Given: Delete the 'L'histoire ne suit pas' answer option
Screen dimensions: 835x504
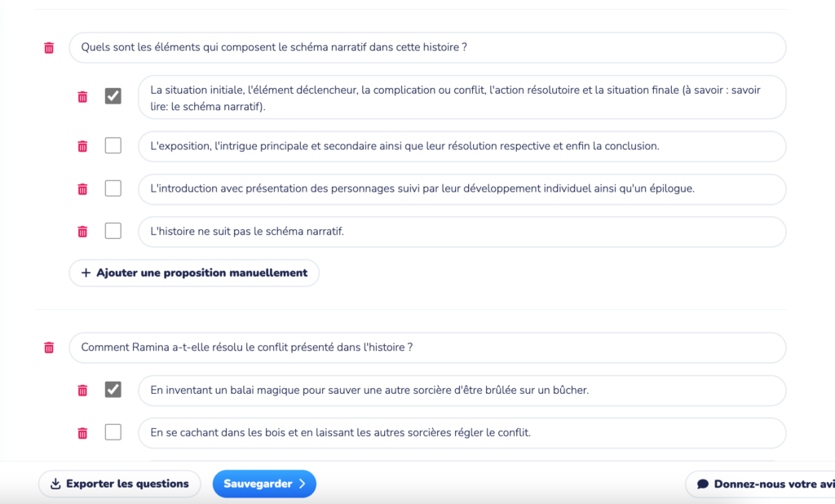Looking at the screenshot, I should pyautogui.click(x=82, y=232).
